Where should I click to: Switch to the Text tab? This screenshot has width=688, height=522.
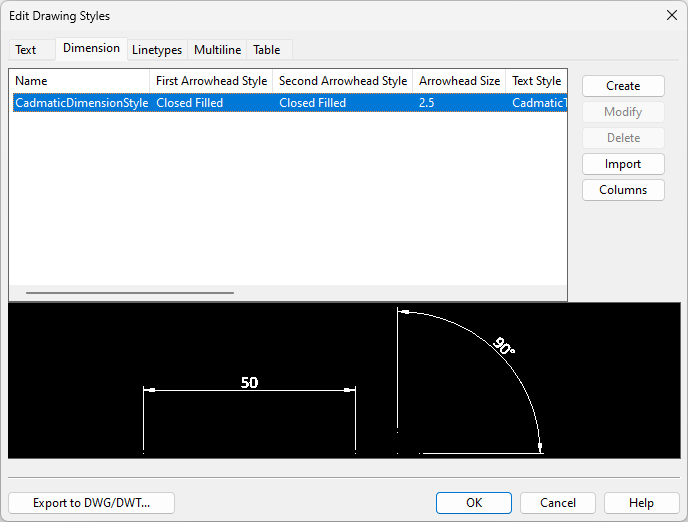(x=26, y=50)
